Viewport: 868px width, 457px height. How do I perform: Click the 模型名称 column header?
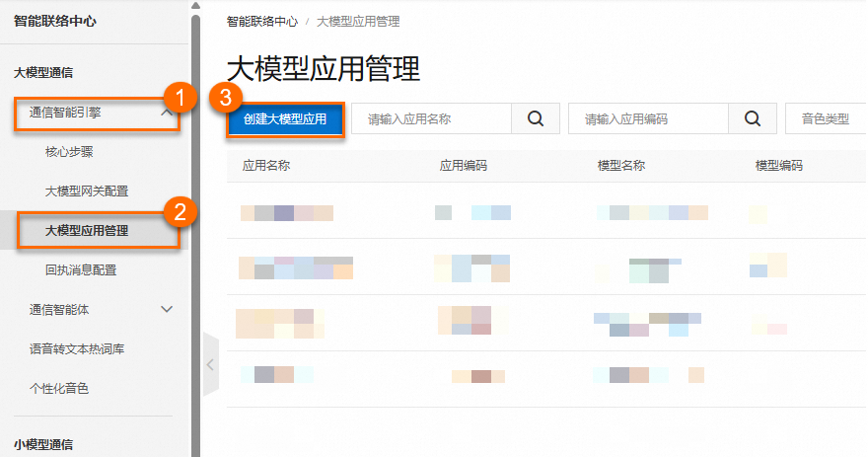[621, 166]
